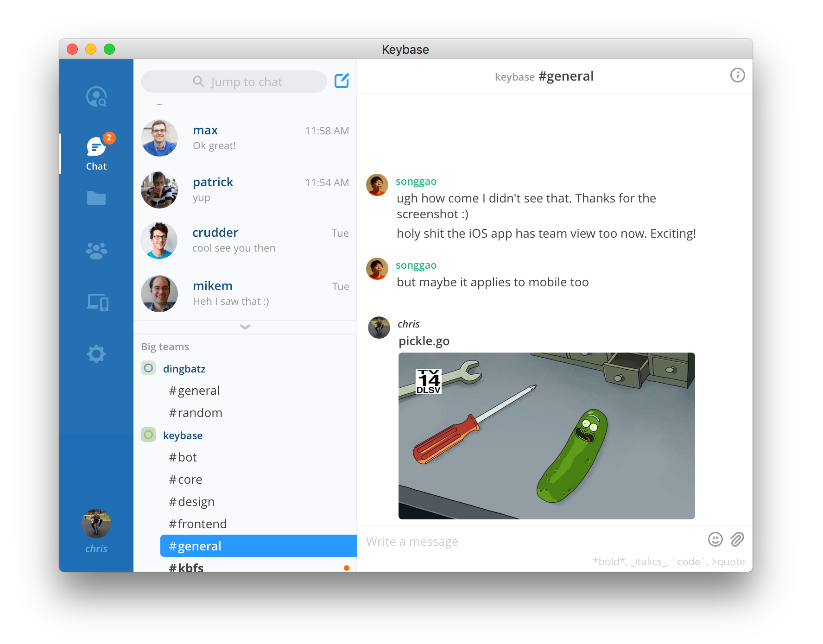Open the patrick conversation
This screenshot has height=644, width=823.
pyautogui.click(x=245, y=190)
